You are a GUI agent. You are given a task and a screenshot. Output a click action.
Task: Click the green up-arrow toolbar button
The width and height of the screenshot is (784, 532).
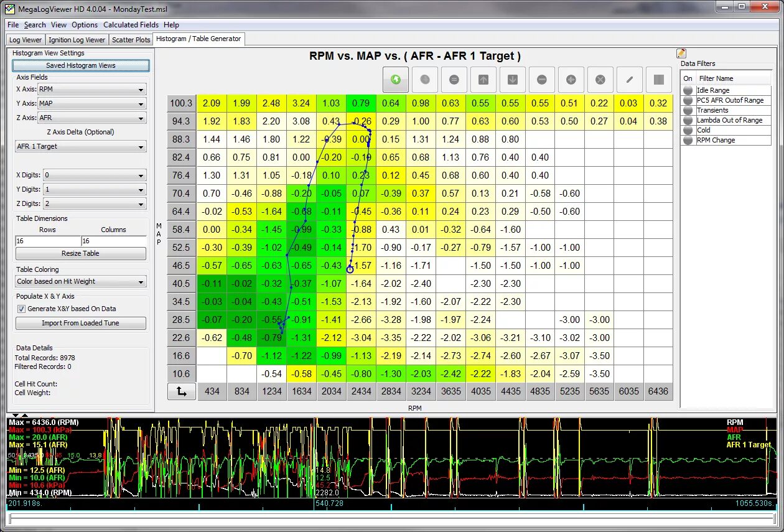point(395,80)
